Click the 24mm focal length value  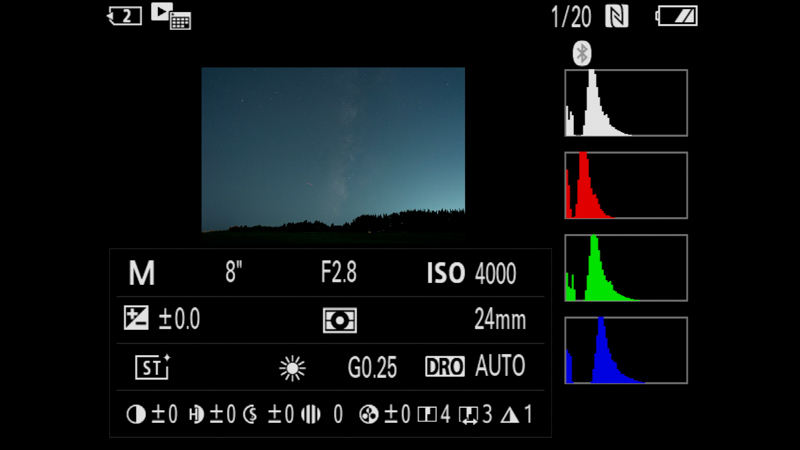[500, 320]
